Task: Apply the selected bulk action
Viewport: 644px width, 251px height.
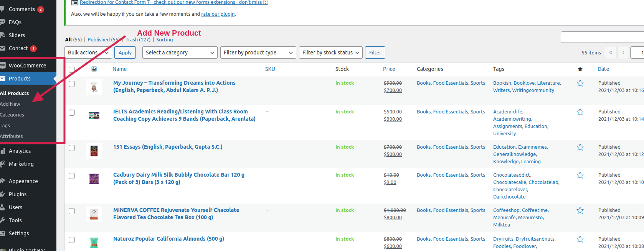Action: click(125, 52)
